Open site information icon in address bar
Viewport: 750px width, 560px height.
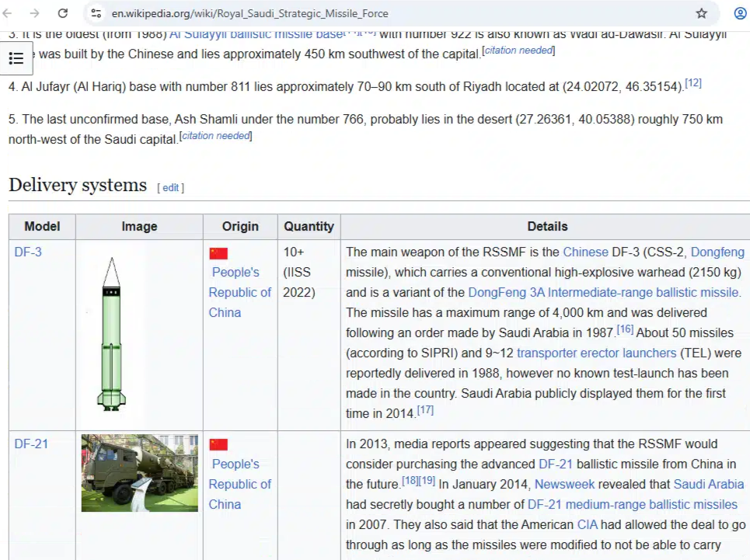click(x=96, y=13)
